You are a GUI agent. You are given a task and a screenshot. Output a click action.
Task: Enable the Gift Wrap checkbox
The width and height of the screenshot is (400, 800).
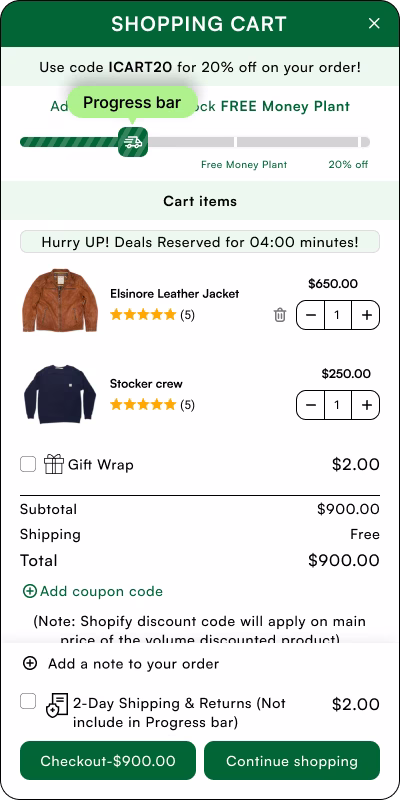(x=28, y=464)
